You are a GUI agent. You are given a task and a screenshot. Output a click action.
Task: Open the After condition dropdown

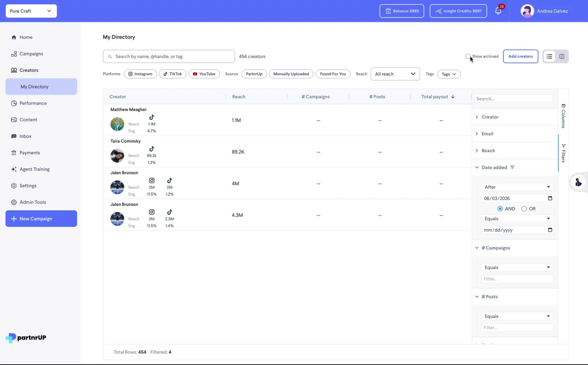517,187
